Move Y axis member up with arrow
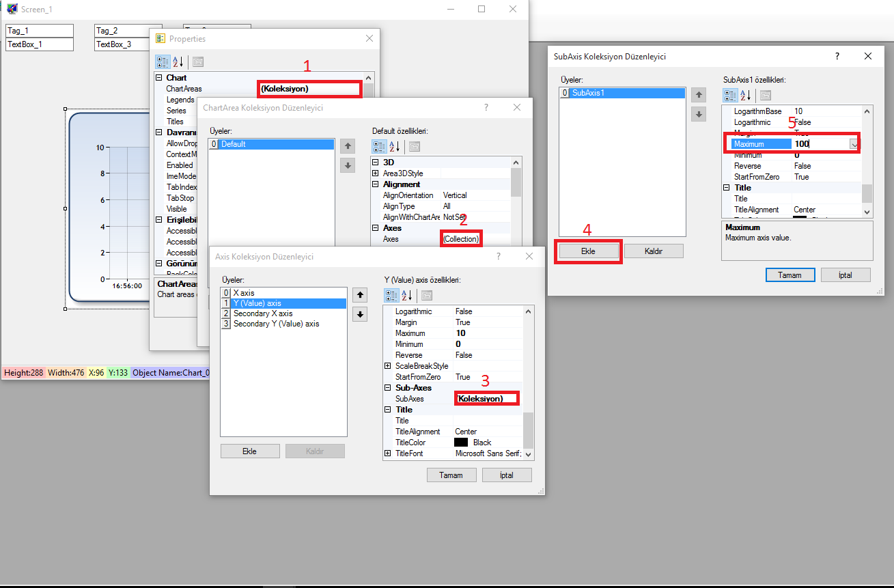This screenshot has width=894, height=588. [x=360, y=295]
